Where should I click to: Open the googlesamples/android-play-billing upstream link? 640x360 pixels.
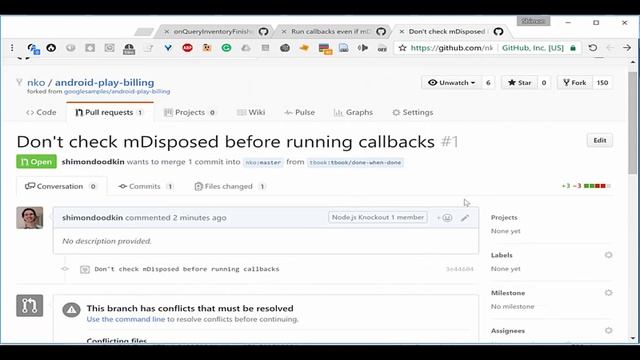pyautogui.click(x=117, y=91)
